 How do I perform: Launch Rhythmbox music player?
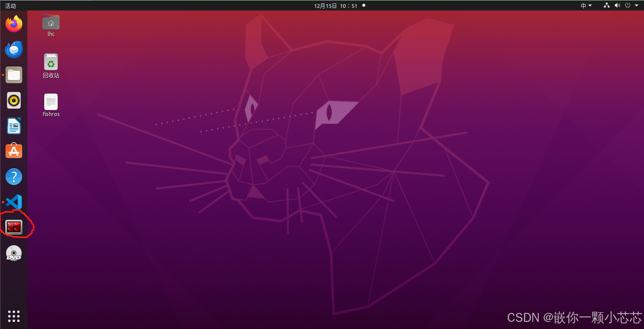[14, 100]
